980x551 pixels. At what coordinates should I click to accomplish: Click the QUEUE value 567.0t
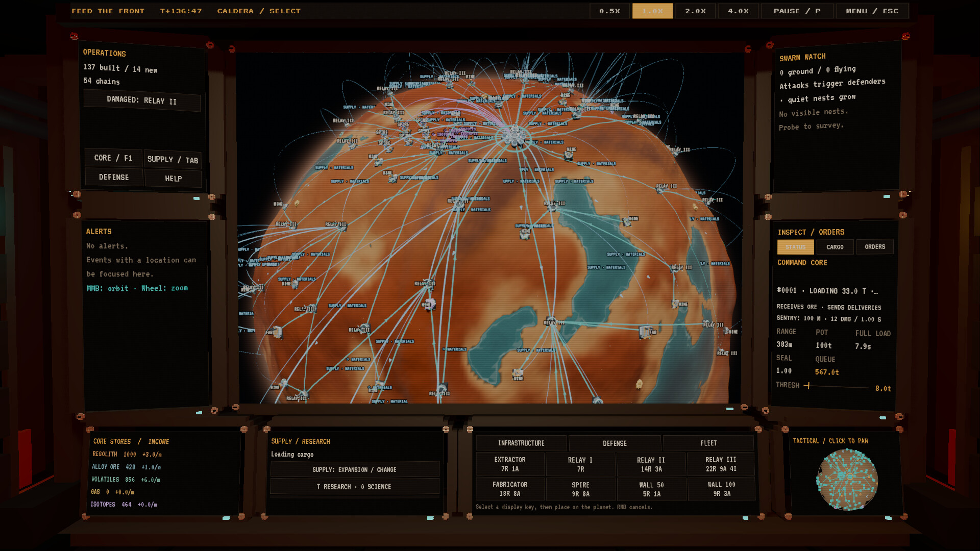tap(827, 372)
